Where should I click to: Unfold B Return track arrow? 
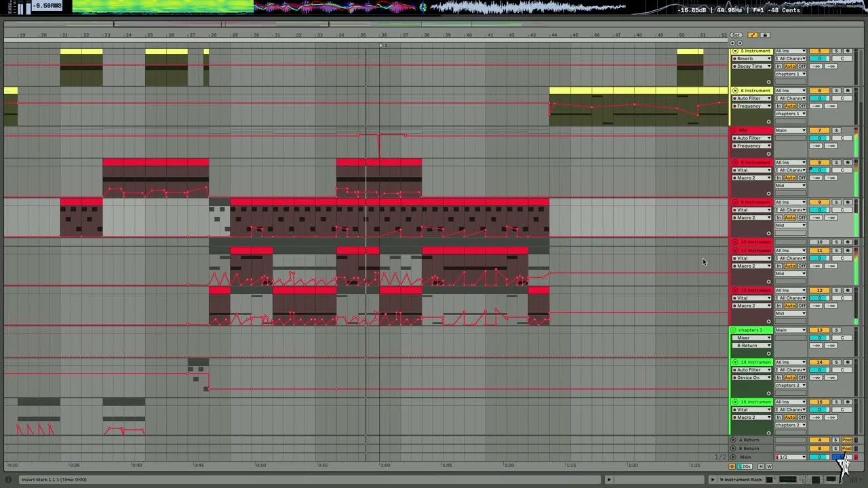(733, 448)
